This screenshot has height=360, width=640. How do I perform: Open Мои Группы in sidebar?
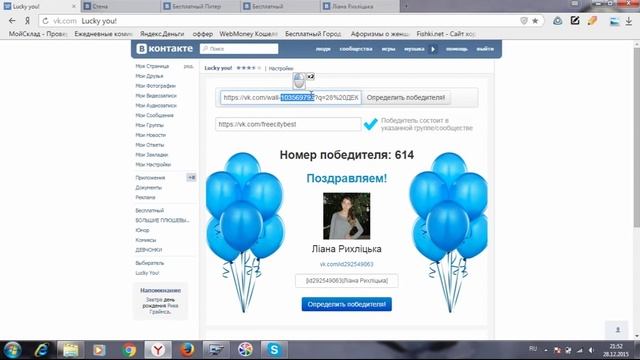pos(149,125)
